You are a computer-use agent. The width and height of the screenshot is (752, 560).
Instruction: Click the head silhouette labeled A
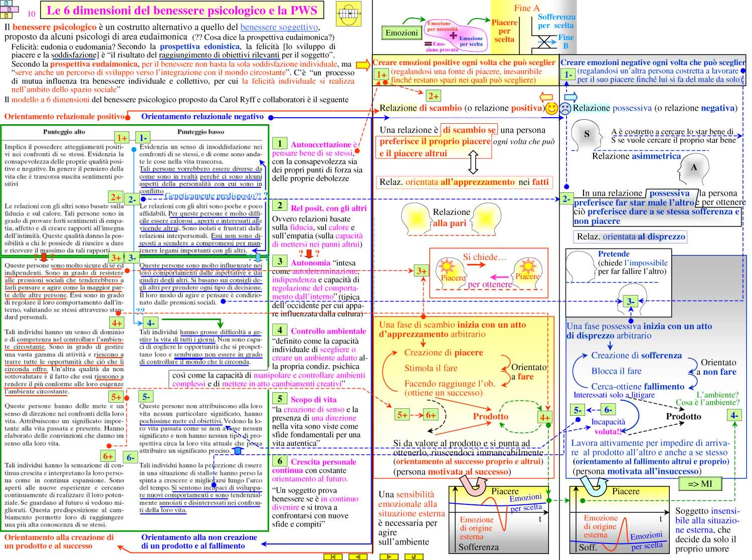coord(694,169)
